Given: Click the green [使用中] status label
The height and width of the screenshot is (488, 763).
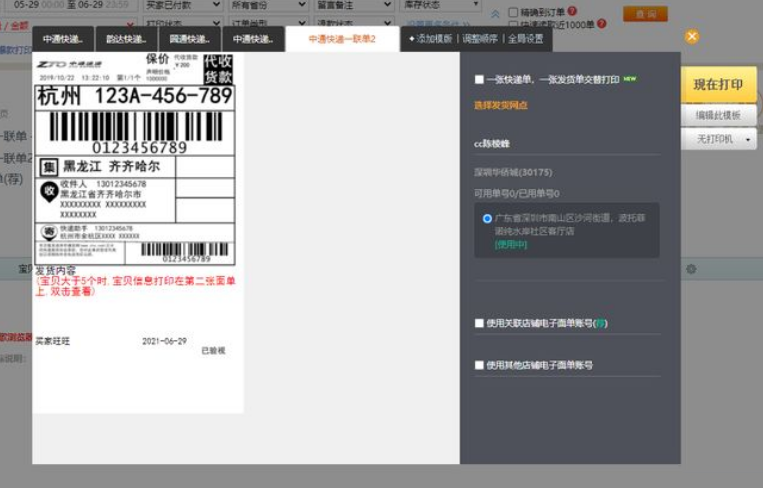Looking at the screenshot, I should pyautogui.click(x=511, y=244).
